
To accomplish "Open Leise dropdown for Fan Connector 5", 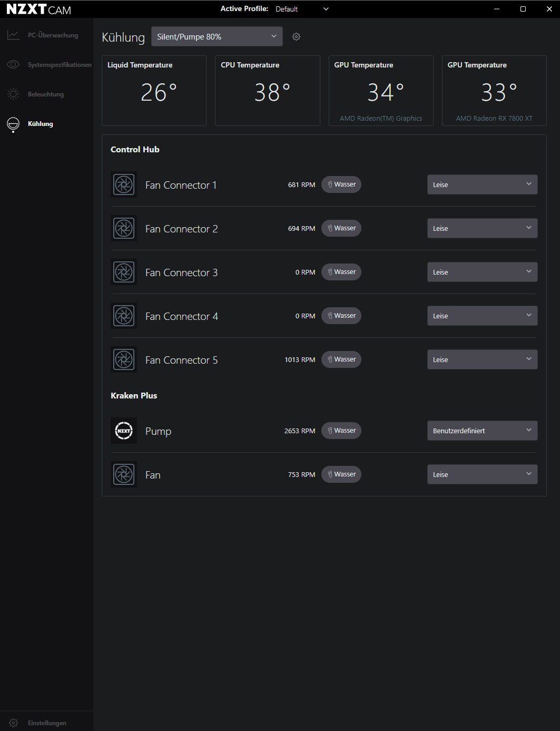I will point(482,359).
